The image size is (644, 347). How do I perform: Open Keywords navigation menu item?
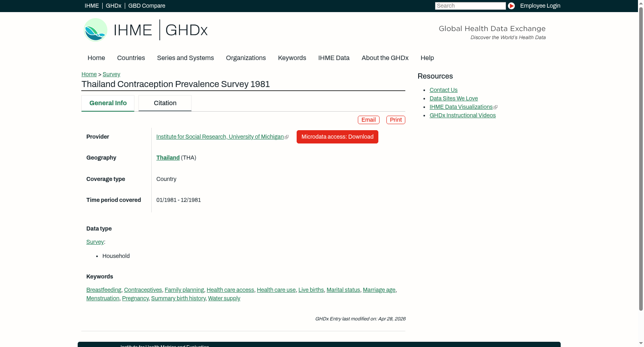pos(292,58)
